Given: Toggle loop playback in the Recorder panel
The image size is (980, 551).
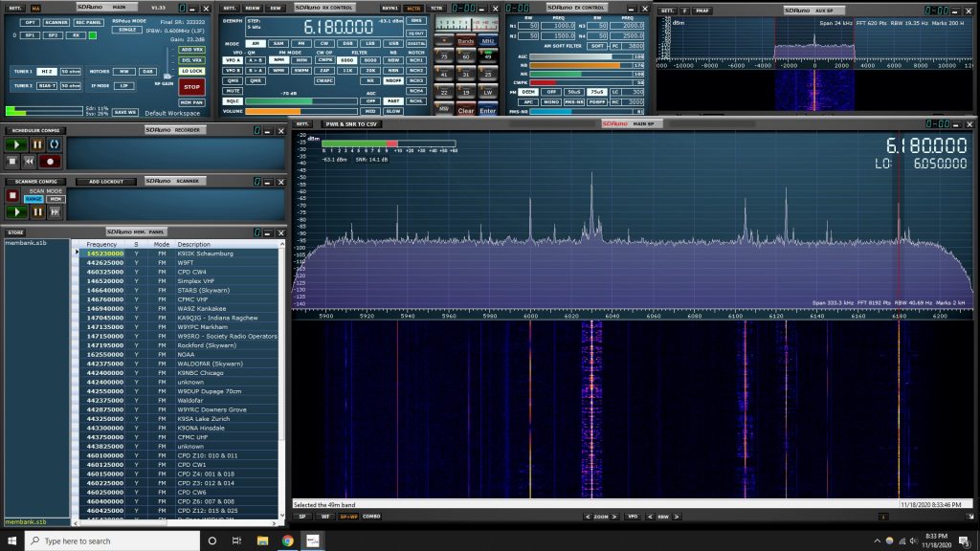Looking at the screenshot, I should click(55, 144).
